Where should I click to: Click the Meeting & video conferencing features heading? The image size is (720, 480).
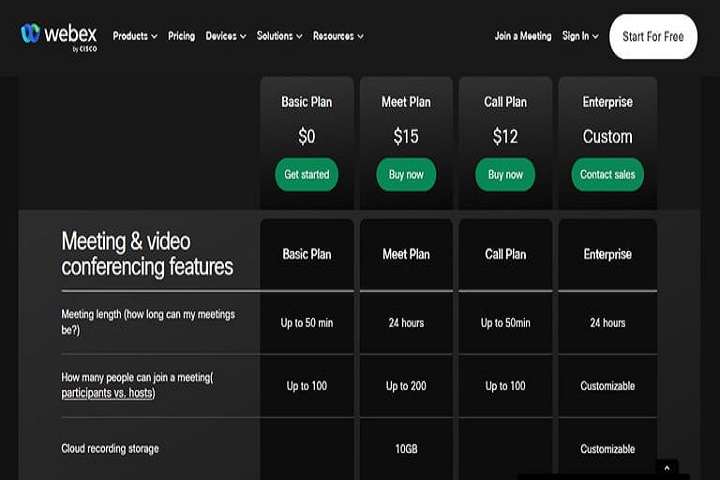[147, 254]
